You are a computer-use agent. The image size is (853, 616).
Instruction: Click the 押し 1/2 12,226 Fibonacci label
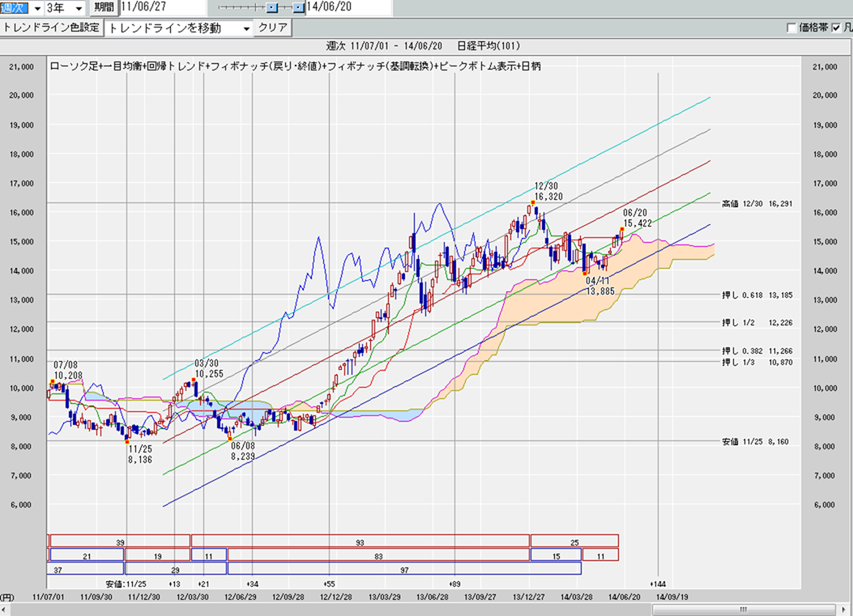[x=757, y=323]
